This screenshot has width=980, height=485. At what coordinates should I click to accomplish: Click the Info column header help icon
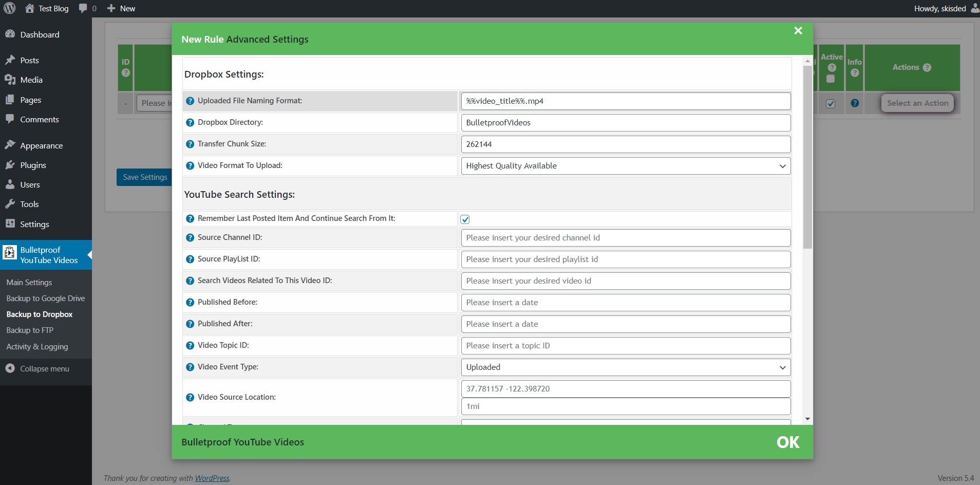click(855, 73)
